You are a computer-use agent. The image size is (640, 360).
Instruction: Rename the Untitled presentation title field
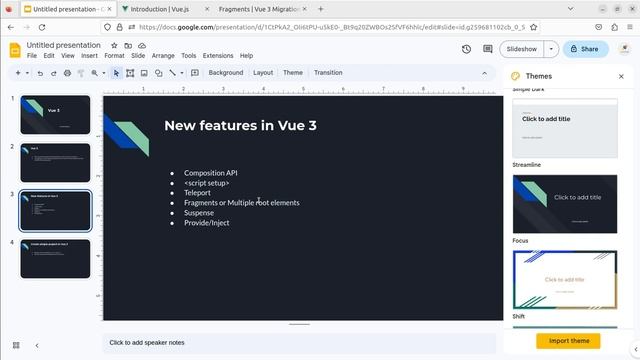coord(63,45)
